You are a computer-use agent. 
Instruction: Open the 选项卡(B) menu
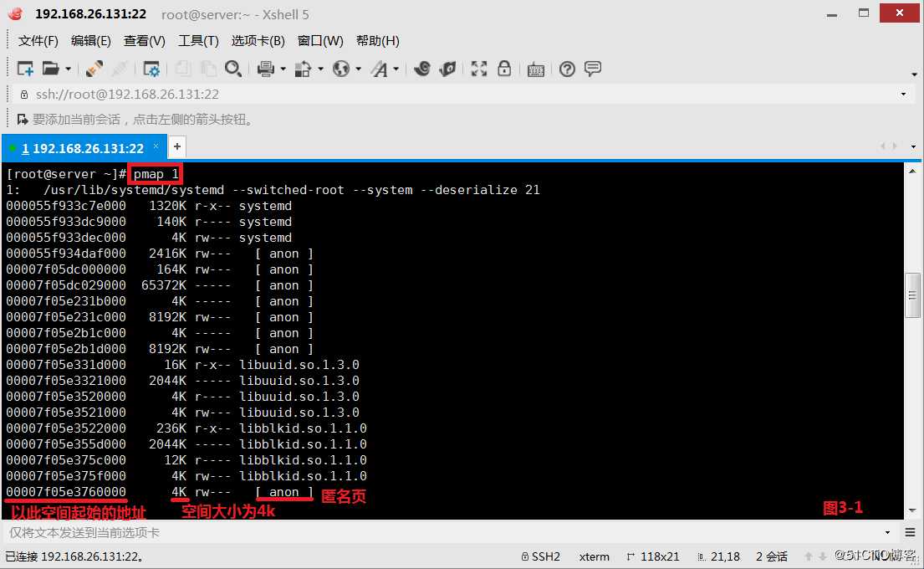[258, 41]
